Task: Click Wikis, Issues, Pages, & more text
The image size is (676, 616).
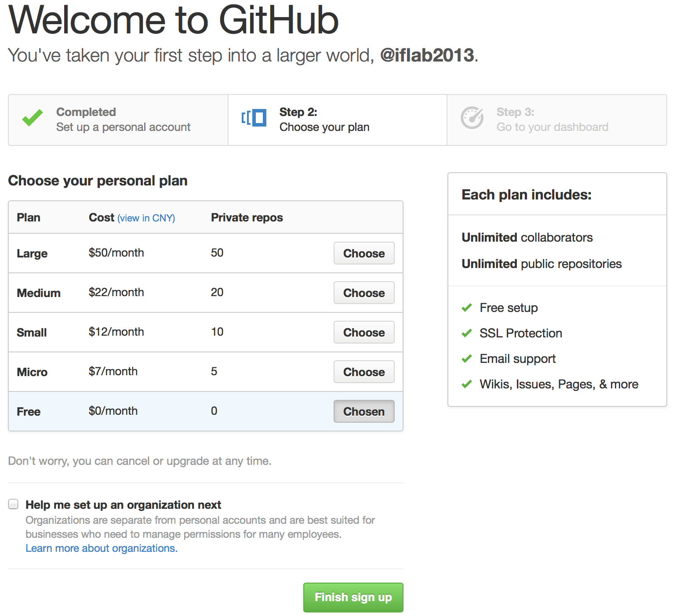Action: (559, 384)
